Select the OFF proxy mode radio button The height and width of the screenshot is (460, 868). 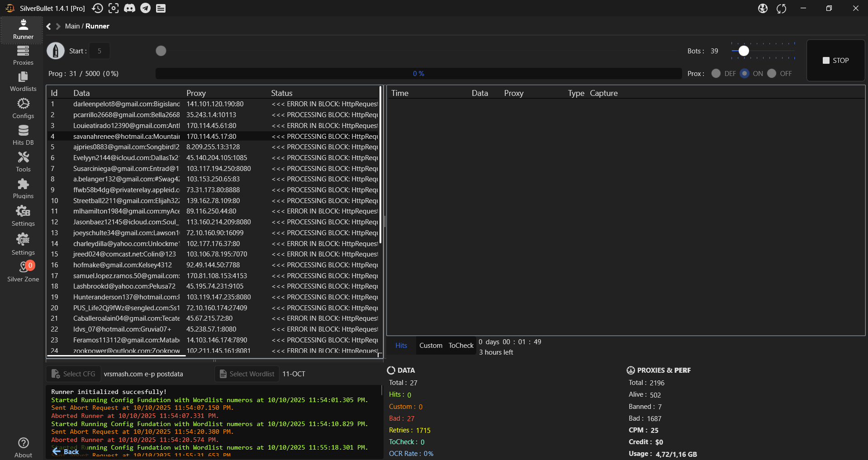click(x=772, y=73)
